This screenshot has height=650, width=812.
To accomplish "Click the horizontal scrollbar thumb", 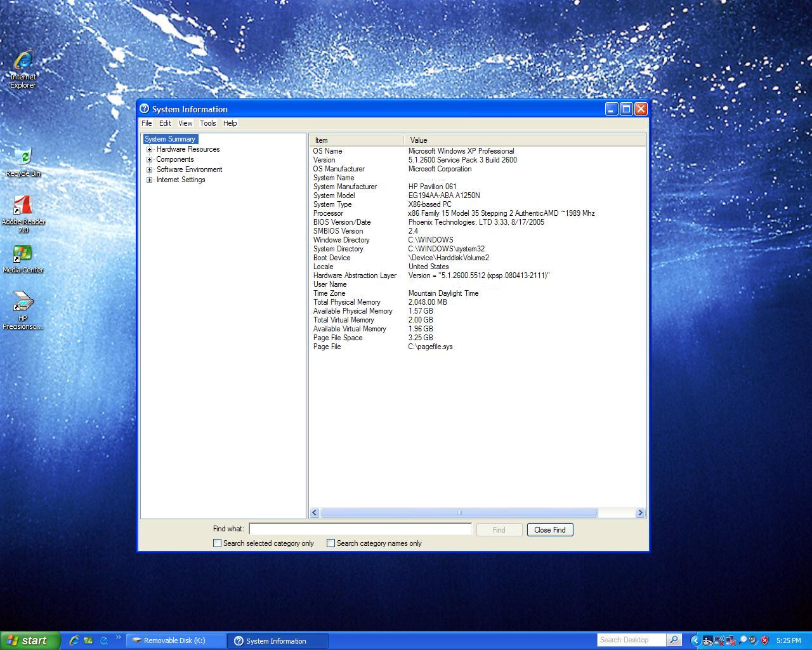I will click(459, 512).
